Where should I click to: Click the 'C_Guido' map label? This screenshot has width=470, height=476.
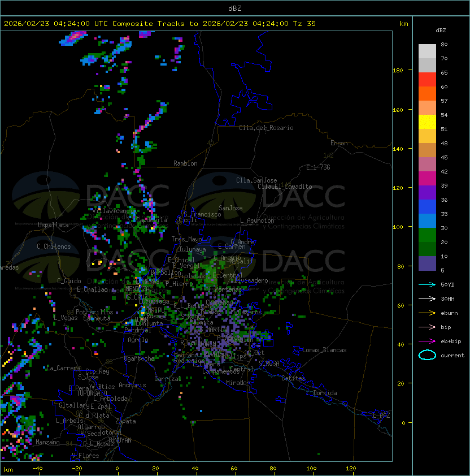[x=69, y=281]
